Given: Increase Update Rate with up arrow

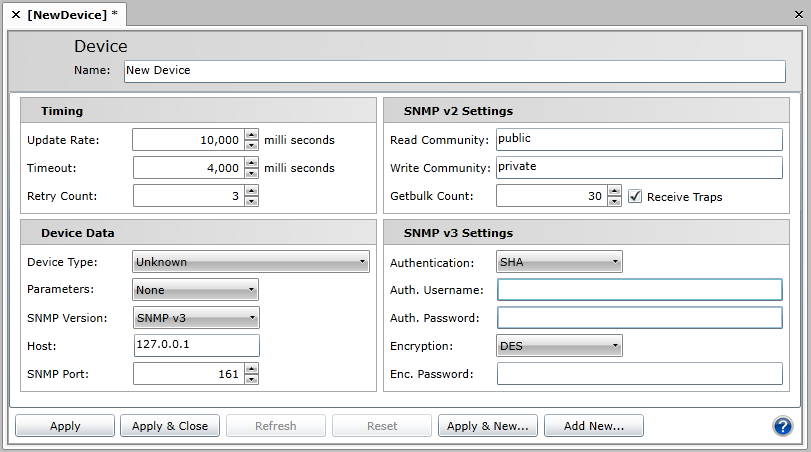Looking at the screenshot, I should (251, 135).
